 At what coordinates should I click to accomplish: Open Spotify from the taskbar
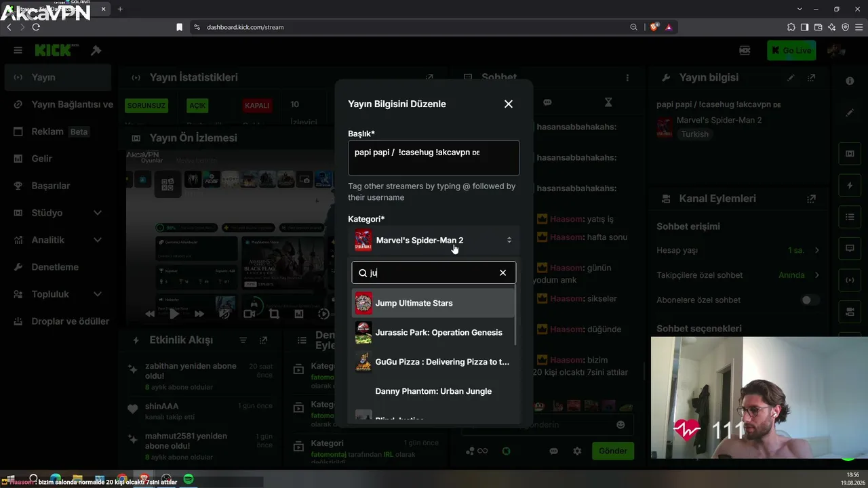(x=189, y=480)
